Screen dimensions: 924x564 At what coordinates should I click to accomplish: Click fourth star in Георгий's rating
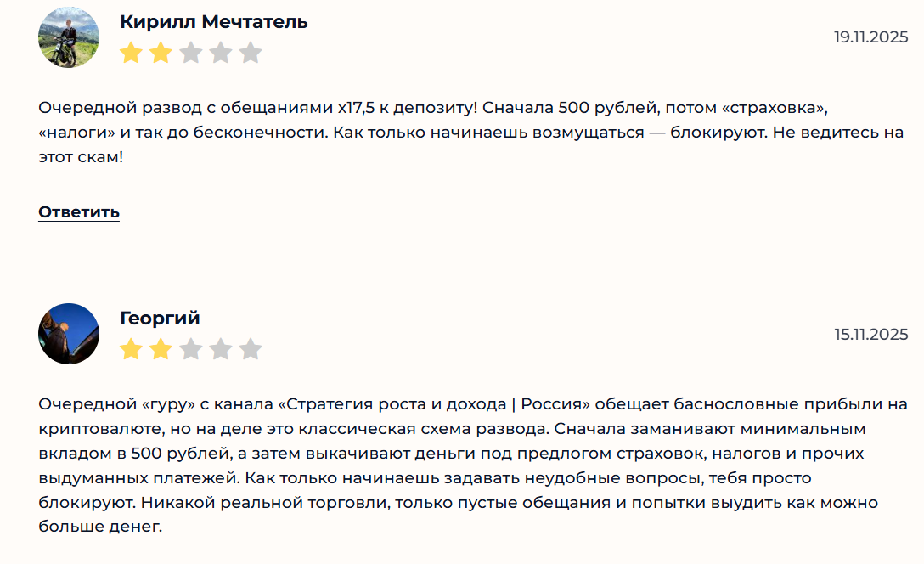(221, 349)
